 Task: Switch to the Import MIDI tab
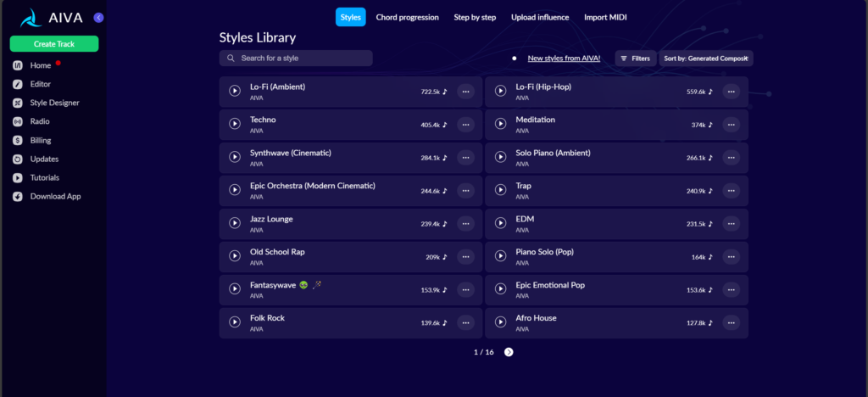pyautogui.click(x=605, y=17)
